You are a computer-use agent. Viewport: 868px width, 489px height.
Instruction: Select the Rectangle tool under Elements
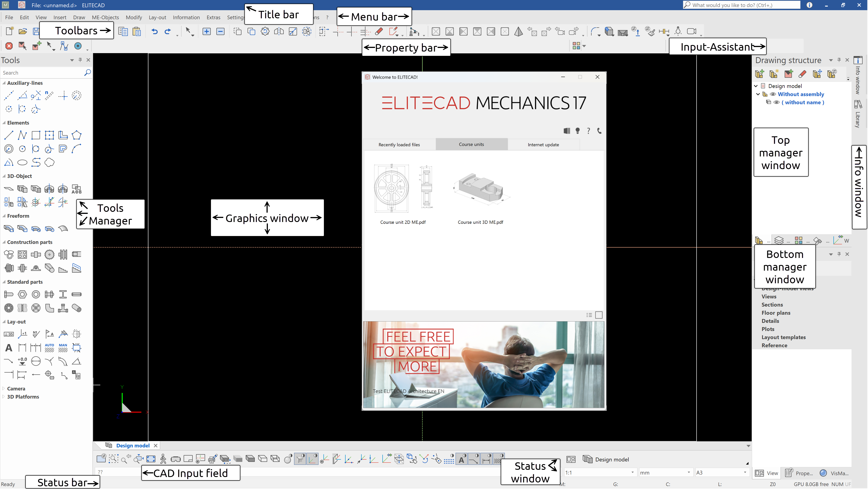pyautogui.click(x=36, y=135)
